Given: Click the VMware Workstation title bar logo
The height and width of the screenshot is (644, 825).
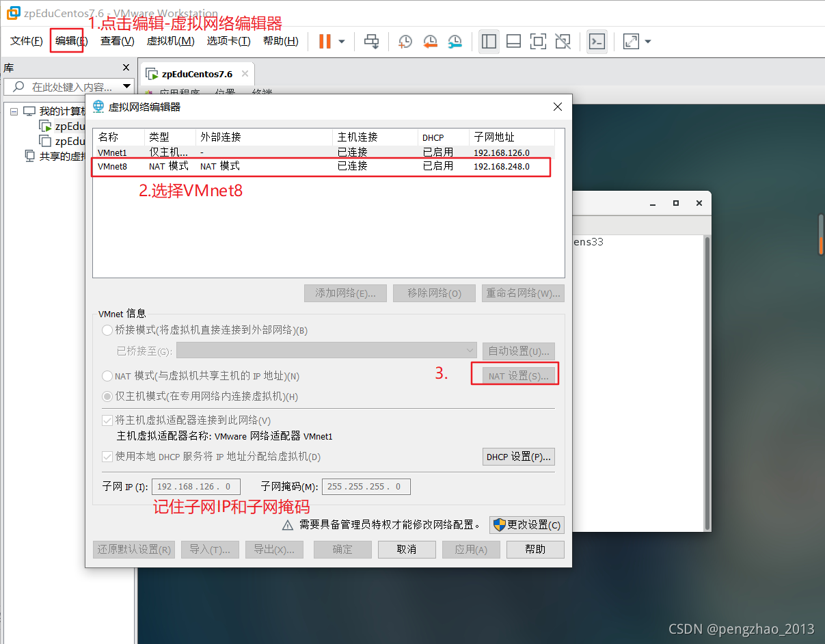Looking at the screenshot, I should pyautogui.click(x=13, y=14).
